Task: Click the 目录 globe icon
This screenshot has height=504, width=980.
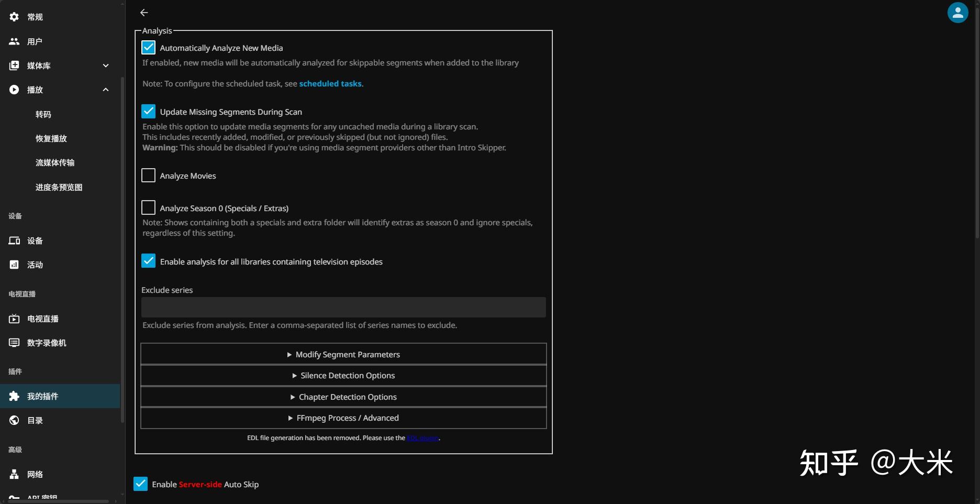Action: click(14, 420)
